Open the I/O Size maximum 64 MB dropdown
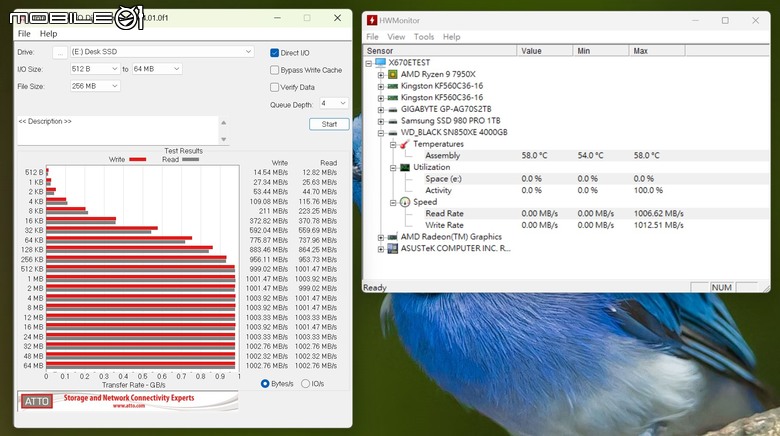The width and height of the screenshot is (780, 436). point(157,69)
